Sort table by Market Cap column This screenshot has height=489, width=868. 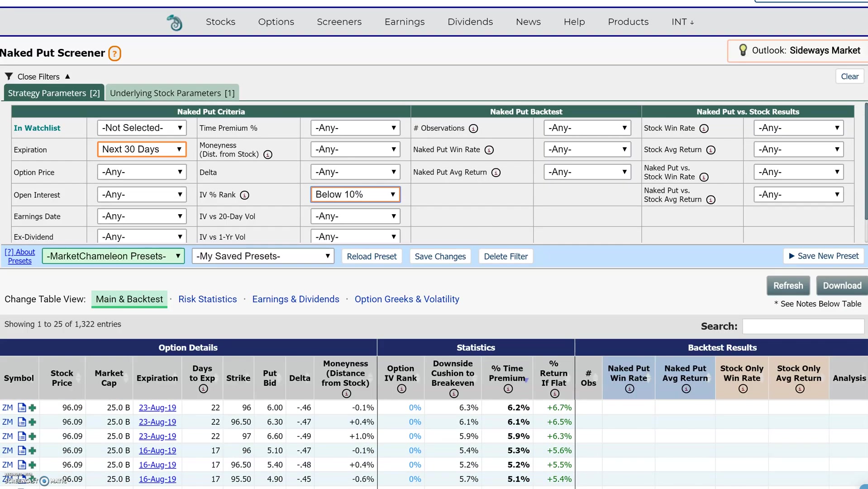pyautogui.click(x=109, y=378)
